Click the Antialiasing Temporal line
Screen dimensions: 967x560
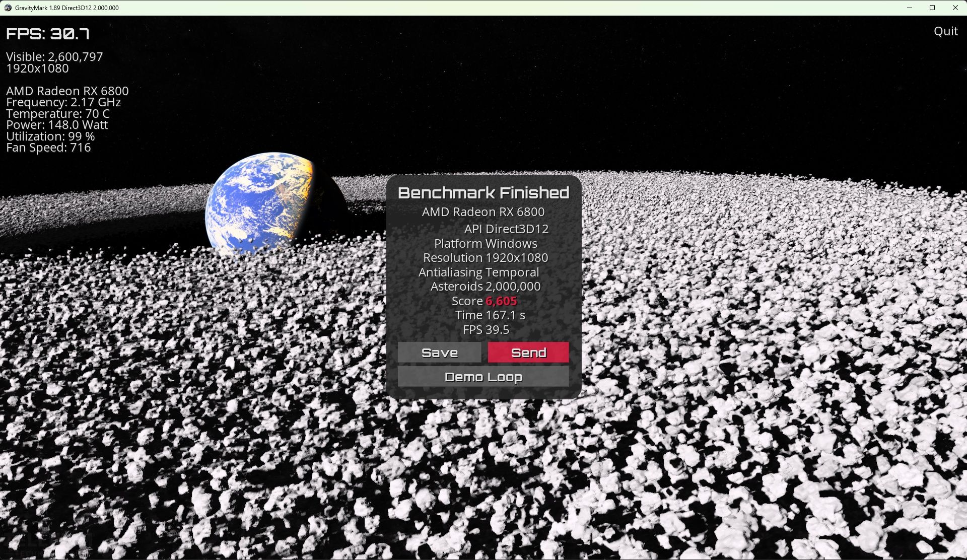[x=478, y=272]
